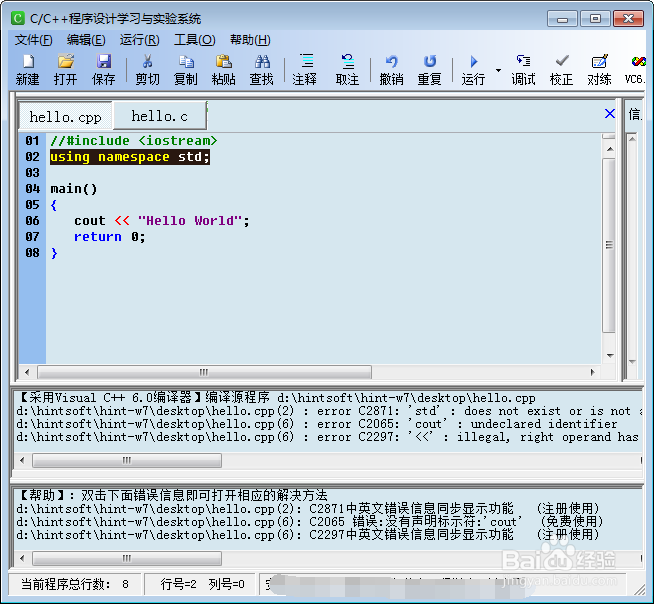Click help line for C2871 (注册使用)
The image size is (654, 604).
[308, 508]
